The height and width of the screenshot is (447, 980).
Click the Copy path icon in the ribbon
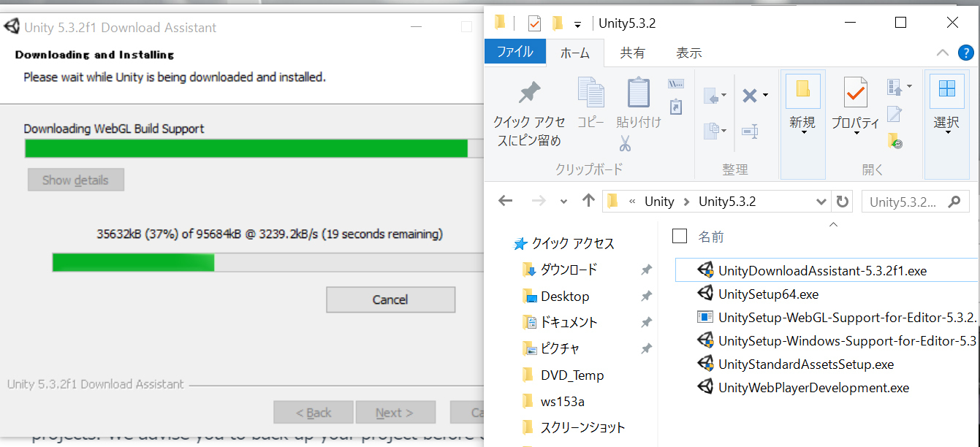pyautogui.click(x=675, y=84)
